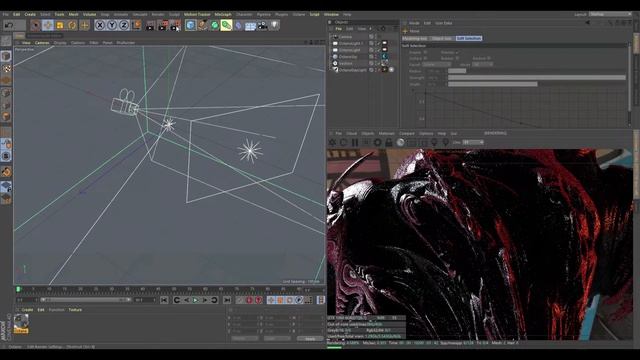Play the animation forward
The height and width of the screenshot is (360, 640).
coord(196,300)
